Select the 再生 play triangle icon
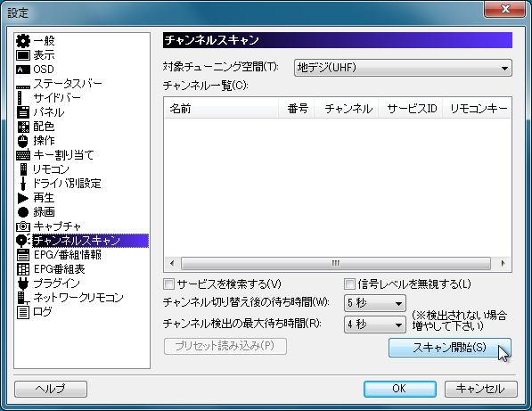532x411 pixels. [x=23, y=198]
